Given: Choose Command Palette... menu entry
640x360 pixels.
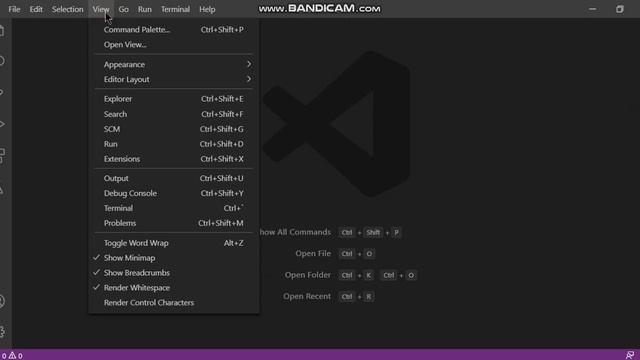Looking at the screenshot, I should (x=173, y=30).
